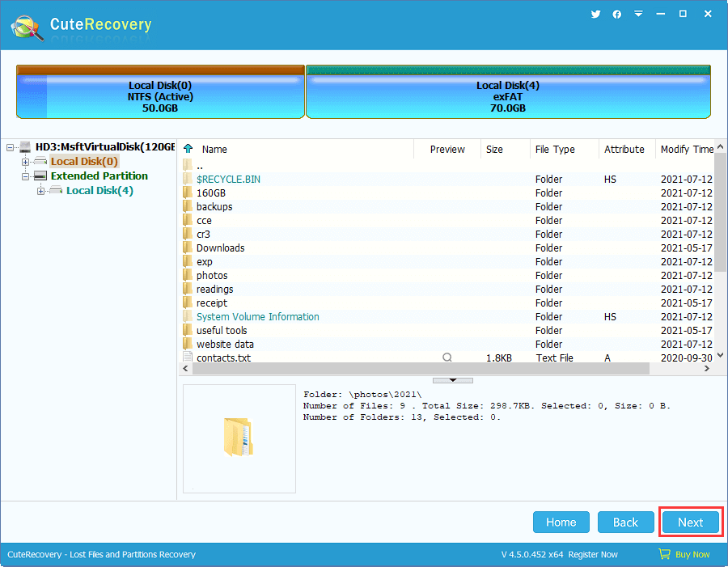Click the version text V 4.5.0.452 x64
This screenshot has width=728, height=567.
tap(531, 554)
